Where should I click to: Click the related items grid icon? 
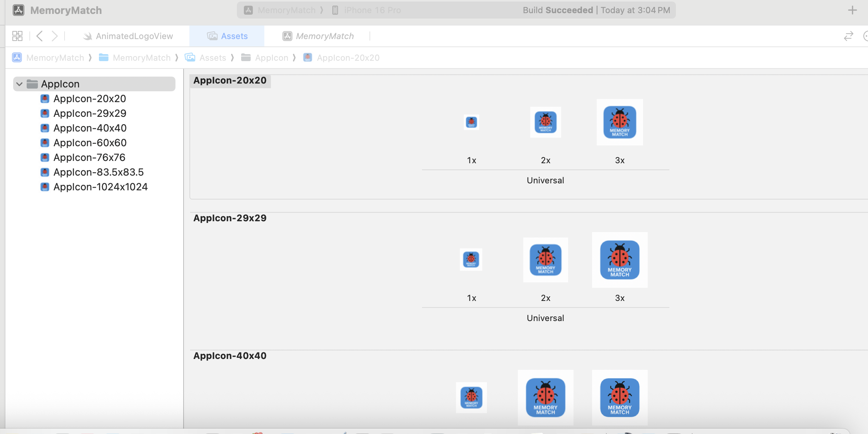[x=17, y=36]
